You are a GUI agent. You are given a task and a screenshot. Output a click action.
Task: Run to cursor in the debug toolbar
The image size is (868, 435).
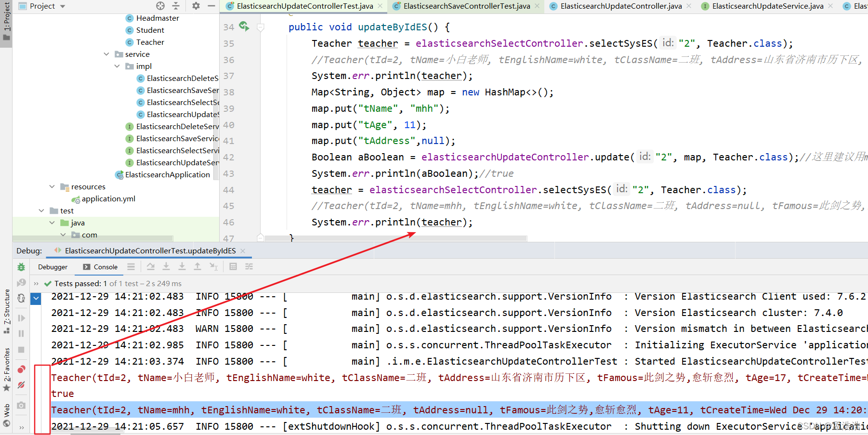pos(213,266)
